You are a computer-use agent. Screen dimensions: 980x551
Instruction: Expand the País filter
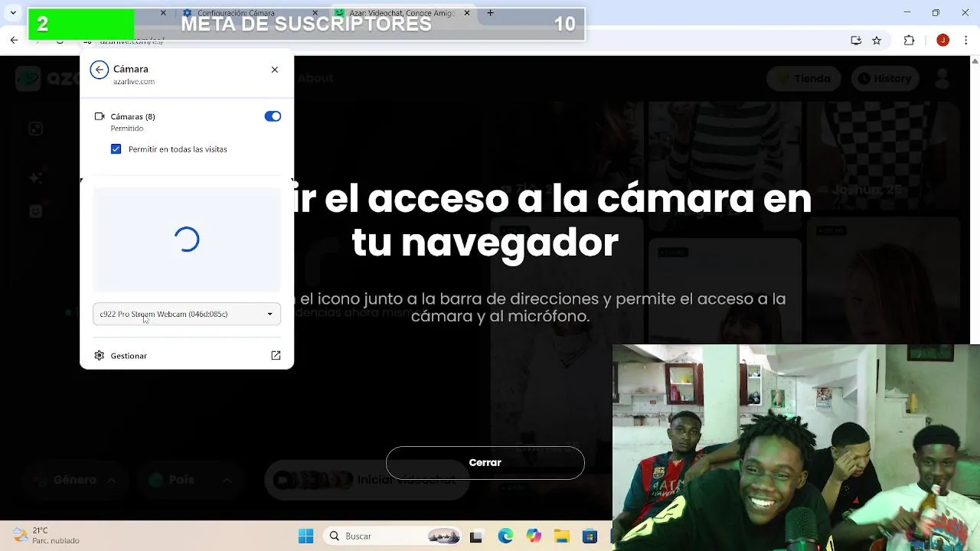[189, 480]
